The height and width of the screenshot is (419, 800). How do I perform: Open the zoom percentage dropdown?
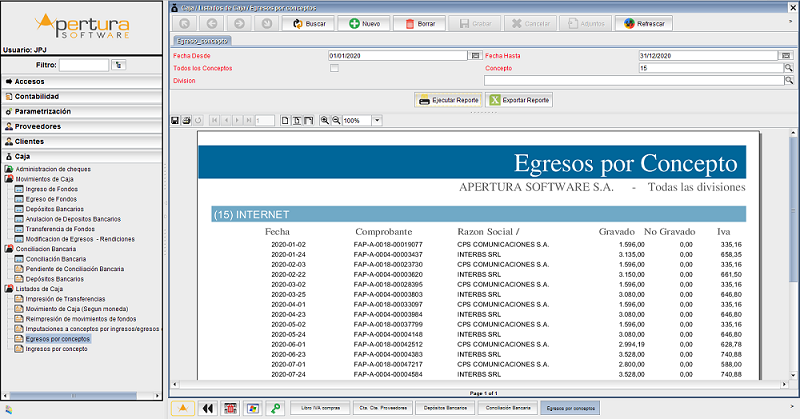[377, 120]
